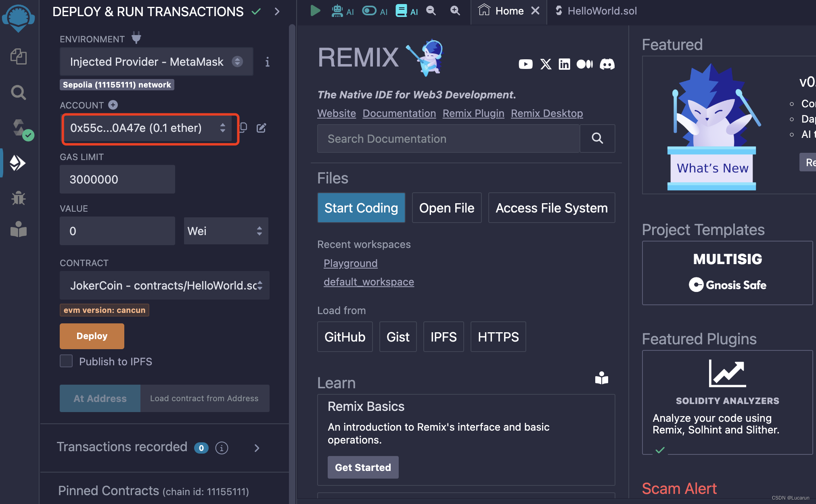Open the Wei unit dropdown
The width and height of the screenshot is (816, 504).
[x=226, y=231]
